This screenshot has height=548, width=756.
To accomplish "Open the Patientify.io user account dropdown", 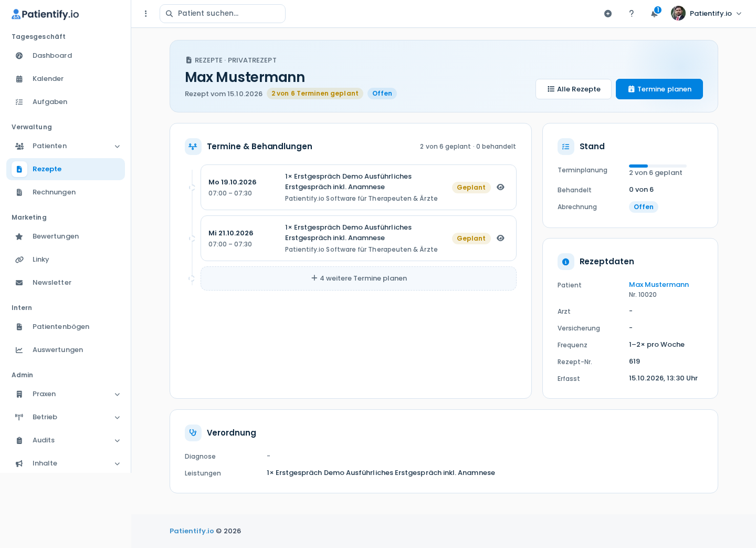I will (707, 14).
